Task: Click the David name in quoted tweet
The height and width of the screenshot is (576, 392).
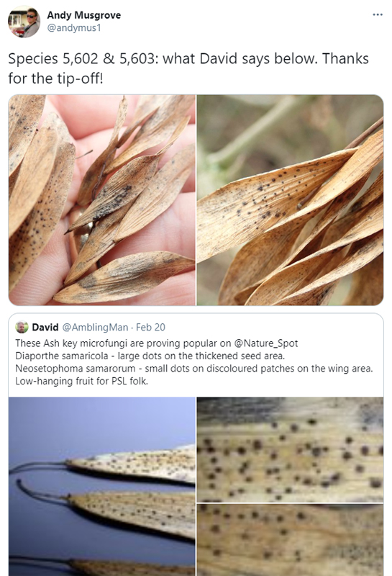Action: (x=45, y=327)
